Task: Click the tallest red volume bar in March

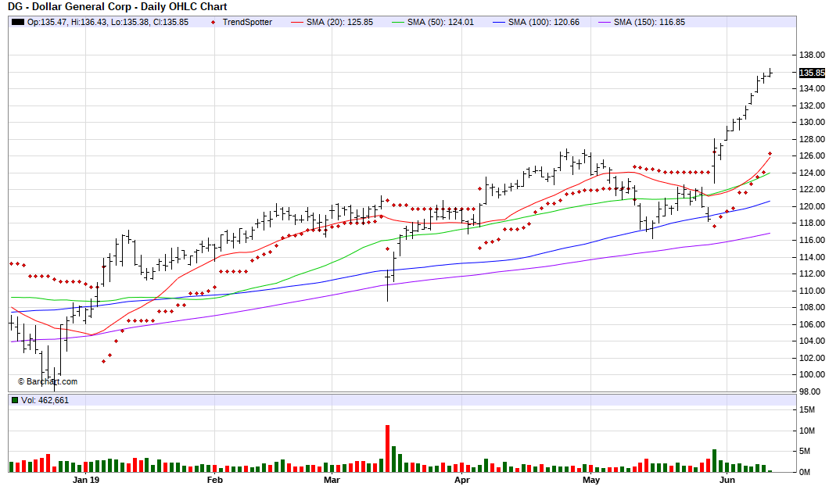Action: [388, 449]
